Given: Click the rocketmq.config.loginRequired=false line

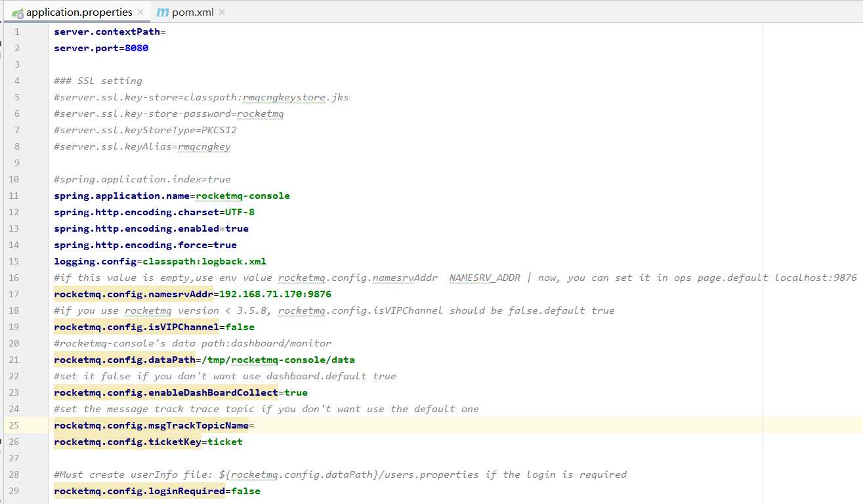Looking at the screenshot, I should pos(157,491).
